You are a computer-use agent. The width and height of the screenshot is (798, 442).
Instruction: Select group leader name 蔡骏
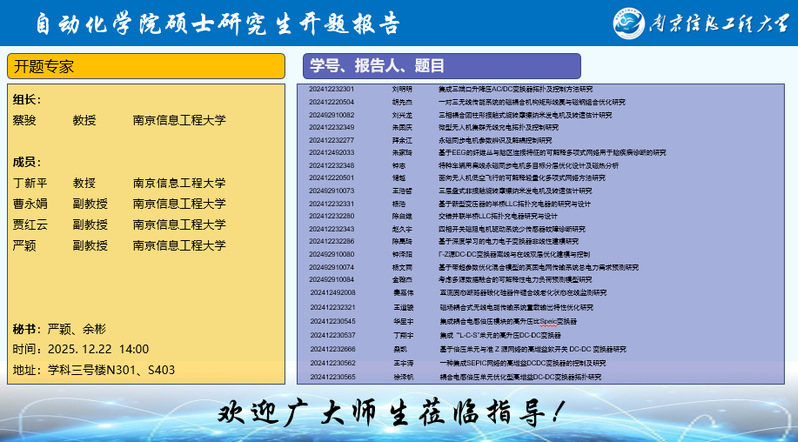[24, 120]
